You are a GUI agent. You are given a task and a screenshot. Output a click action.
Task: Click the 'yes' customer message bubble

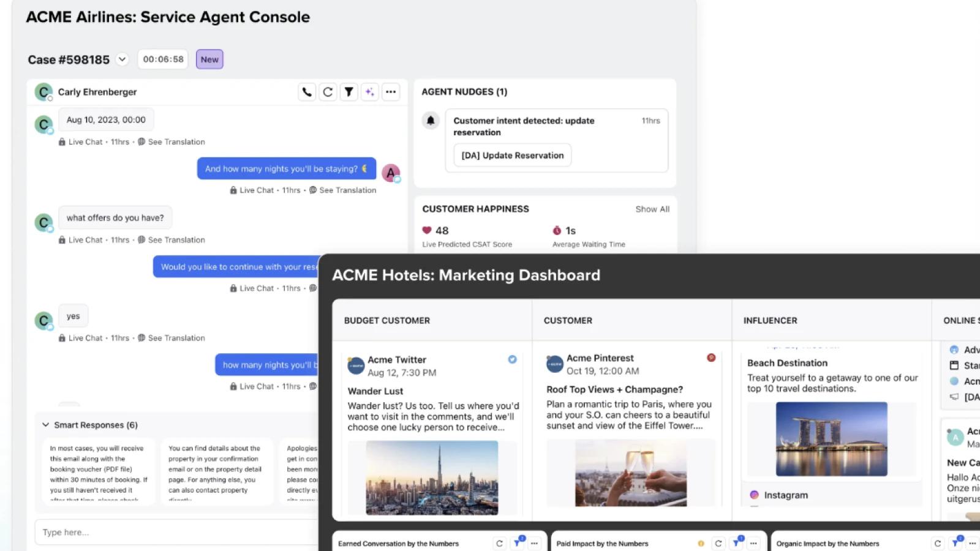tap(73, 316)
